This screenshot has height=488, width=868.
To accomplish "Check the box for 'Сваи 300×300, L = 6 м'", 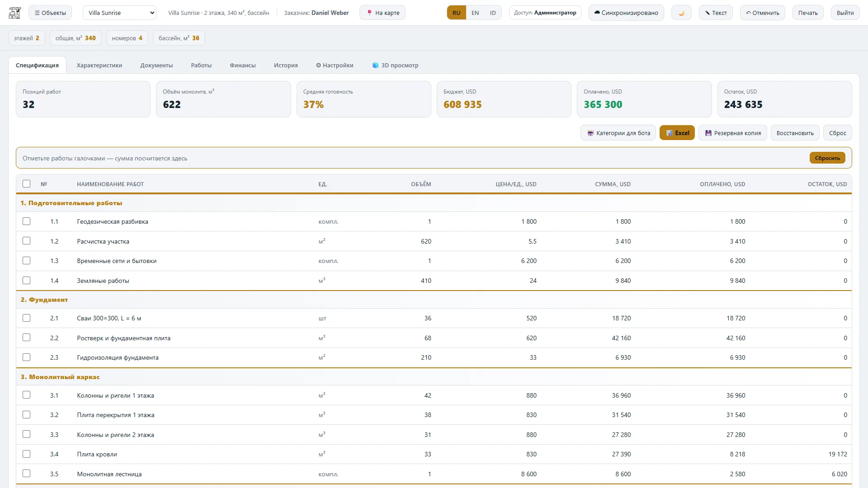I will [27, 318].
